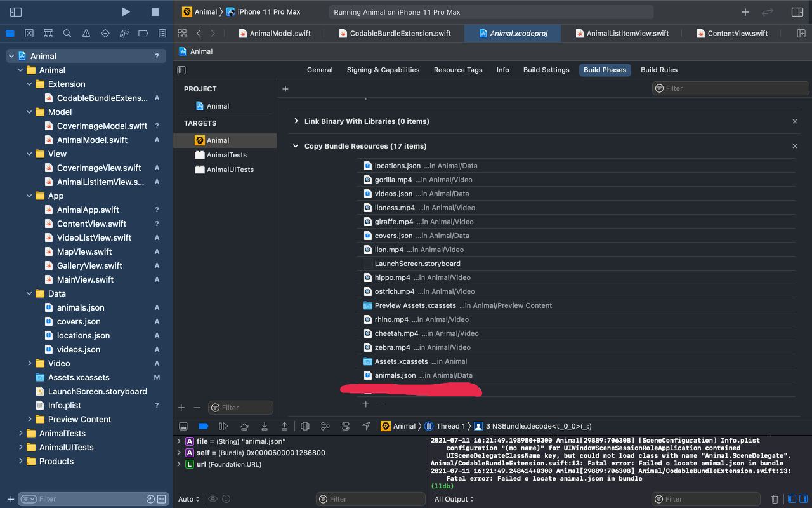This screenshot has width=812, height=508.
Task: Switch to AnimalModel.swift tab
Action: [275, 33]
